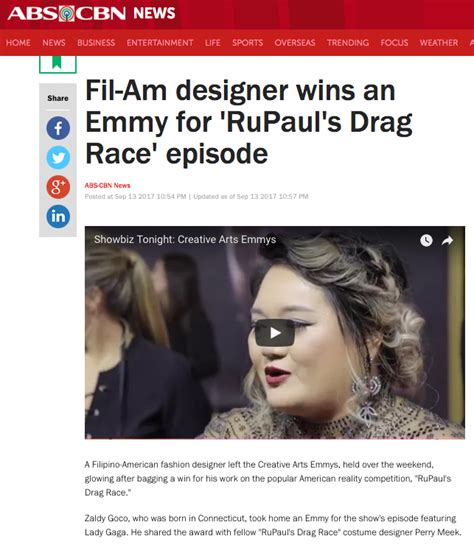Select the FOCUS menu item
Image resolution: width=474 pixels, height=550 pixels.
[394, 43]
